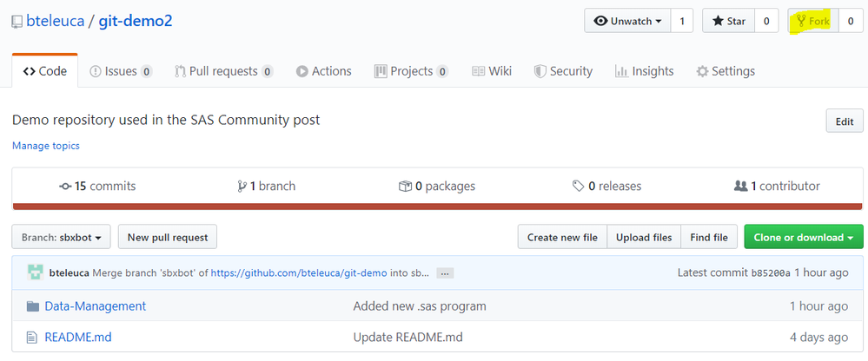The height and width of the screenshot is (361, 868).
Task: Open the Branch: sbxbot selector
Action: point(61,237)
